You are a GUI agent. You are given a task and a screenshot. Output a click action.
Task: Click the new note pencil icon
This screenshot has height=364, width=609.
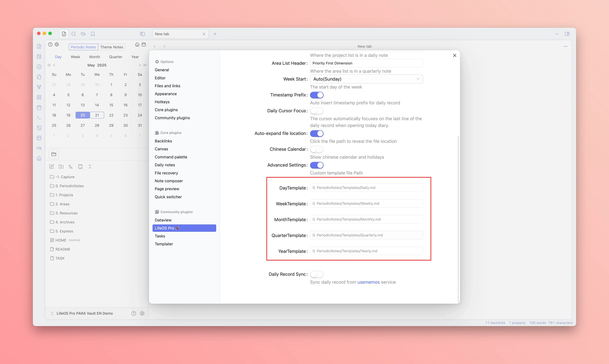(x=52, y=167)
